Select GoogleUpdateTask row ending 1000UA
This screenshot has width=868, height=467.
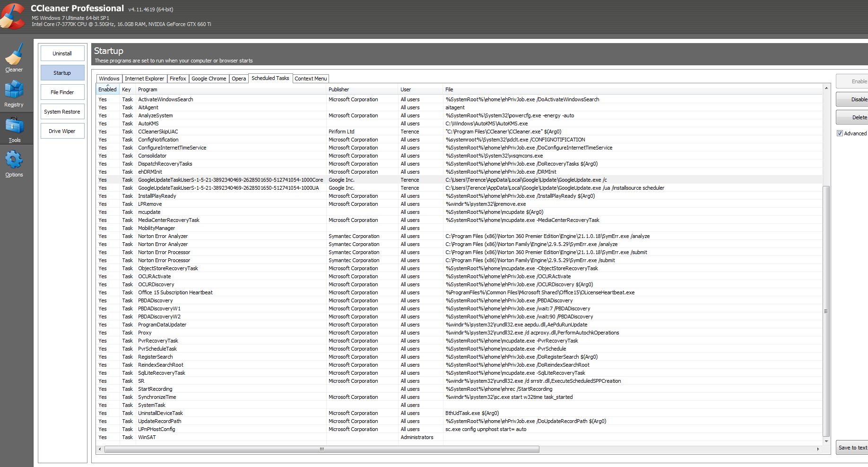(459, 188)
